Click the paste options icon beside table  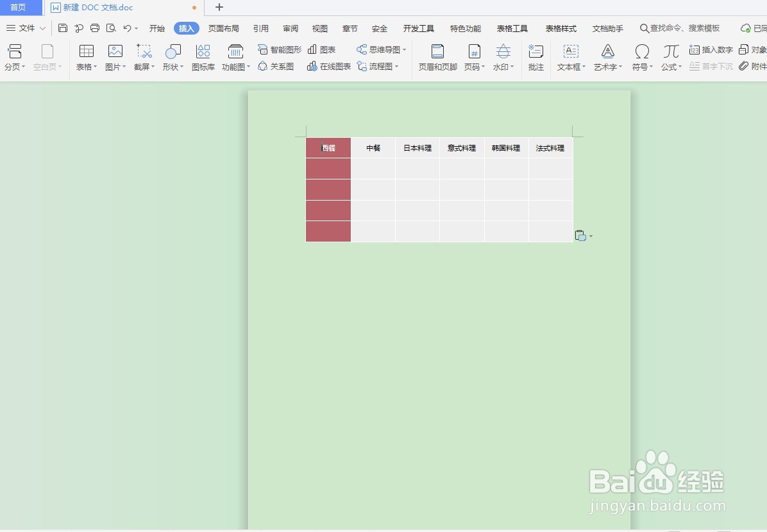[x=580, y=236]
